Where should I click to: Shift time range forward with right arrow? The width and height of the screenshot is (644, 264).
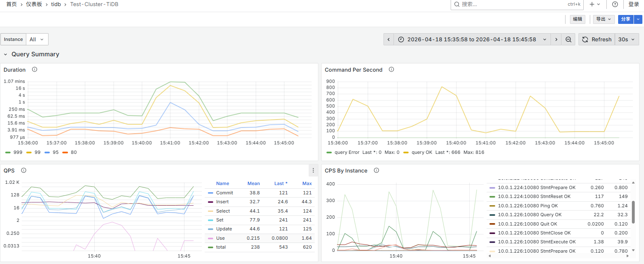[556, 39]
